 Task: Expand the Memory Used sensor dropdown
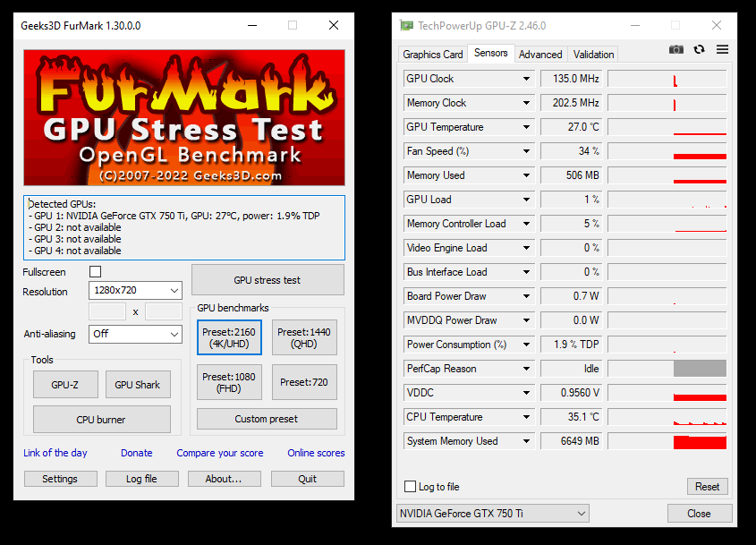coord(526,175)
